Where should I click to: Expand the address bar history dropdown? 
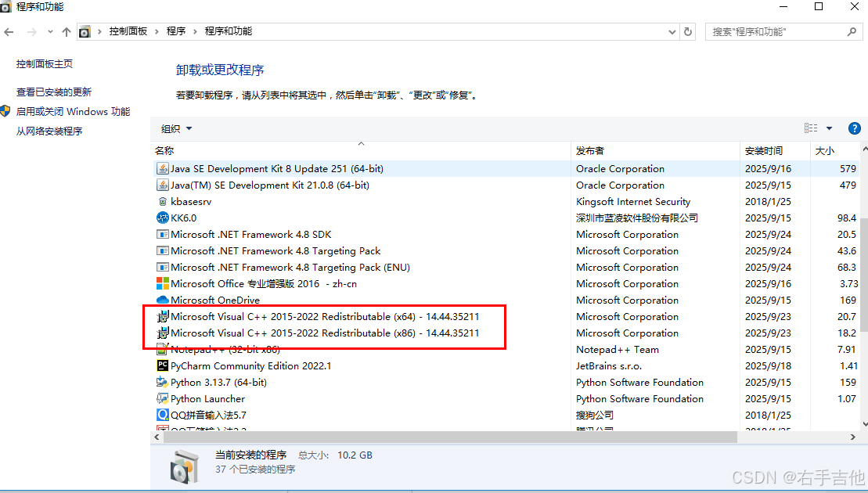[x=672, y=32]
